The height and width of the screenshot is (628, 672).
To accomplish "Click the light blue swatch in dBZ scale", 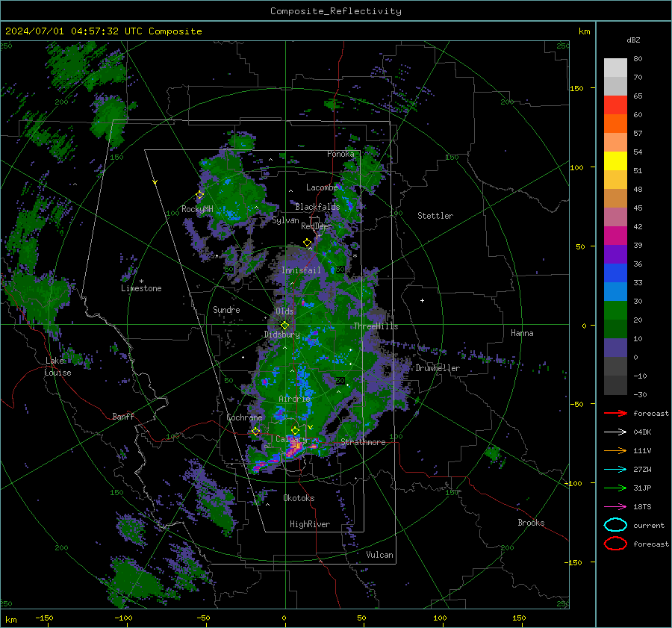I will 615,291.
